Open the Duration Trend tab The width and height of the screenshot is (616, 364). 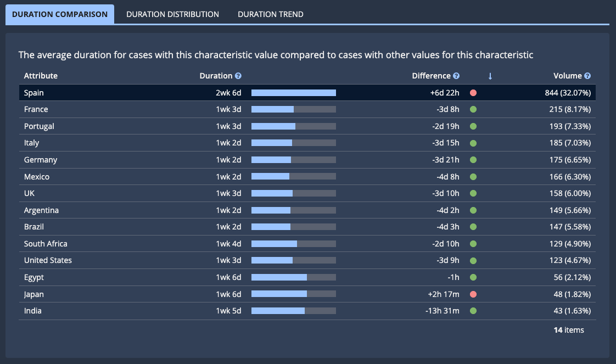pos(270,14)
